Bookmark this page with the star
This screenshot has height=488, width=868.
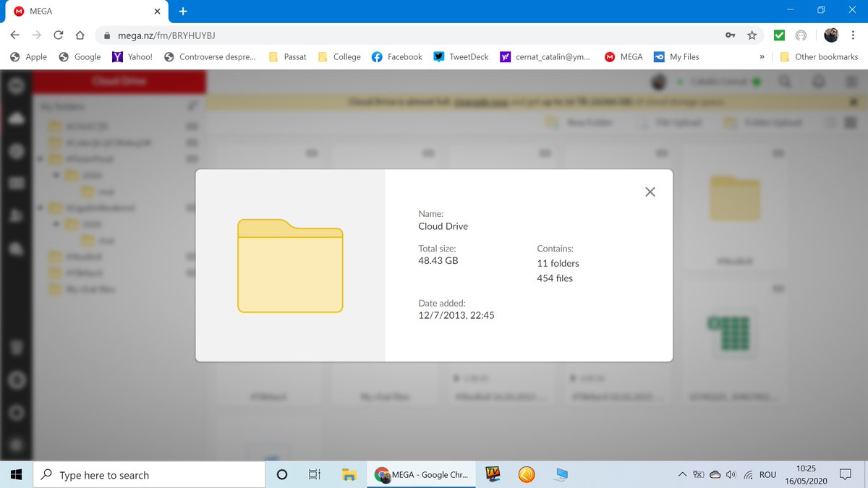tap(752, 35)
